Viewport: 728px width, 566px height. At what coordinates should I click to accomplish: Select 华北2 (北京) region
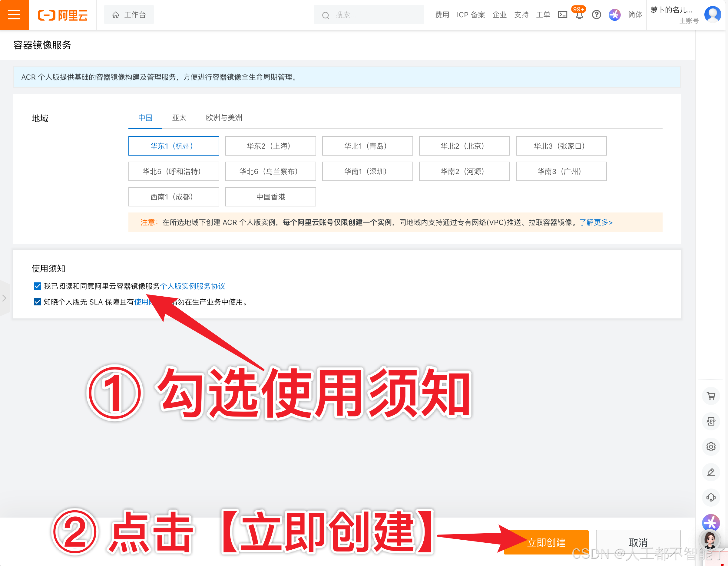pyautogui.click(x=464, y=146)
